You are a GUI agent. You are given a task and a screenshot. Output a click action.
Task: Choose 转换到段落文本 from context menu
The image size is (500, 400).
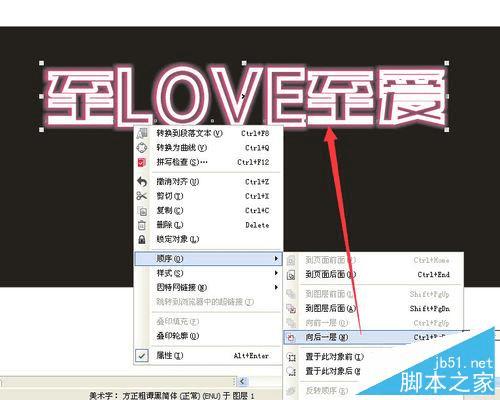click(209, 133)
